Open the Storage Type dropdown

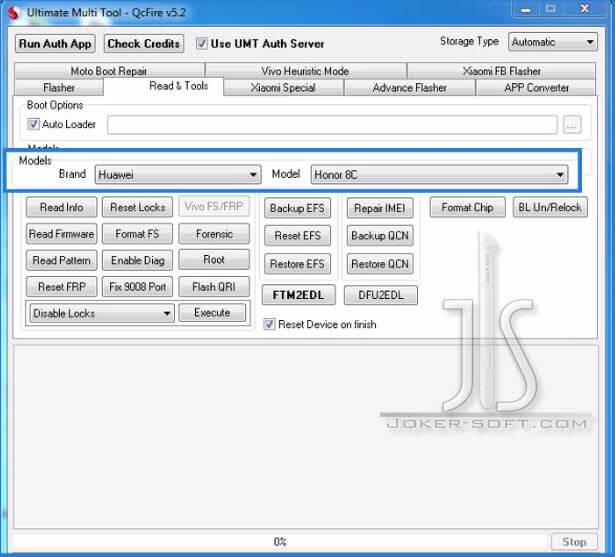(553, 42)
